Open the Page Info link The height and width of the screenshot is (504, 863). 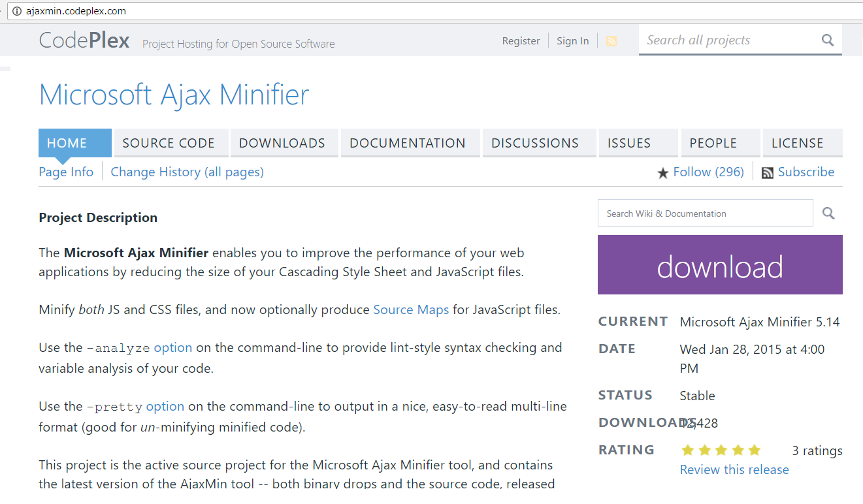(x=66, y=172)
